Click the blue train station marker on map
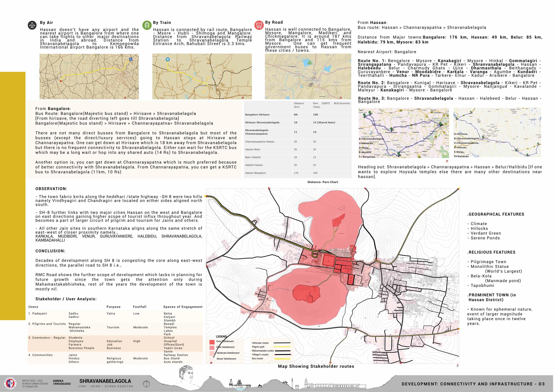555x392 pixels. (x=167, y=59)
